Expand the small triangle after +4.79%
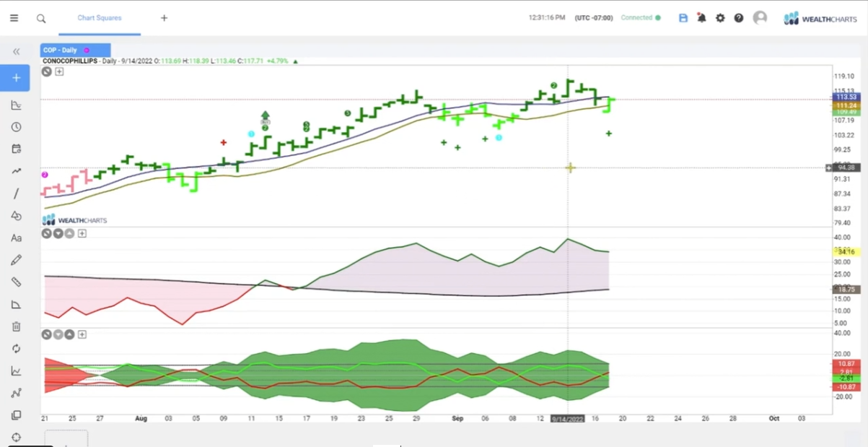 click(295, 61)
